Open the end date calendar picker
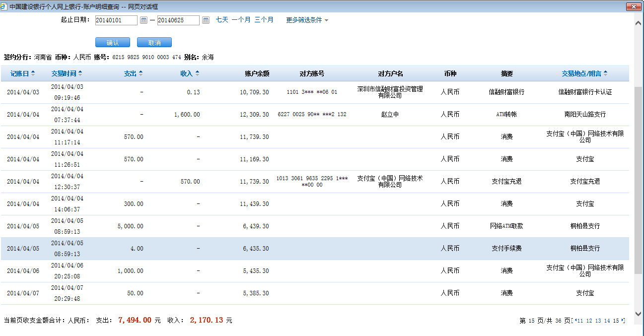 [206, 20]
